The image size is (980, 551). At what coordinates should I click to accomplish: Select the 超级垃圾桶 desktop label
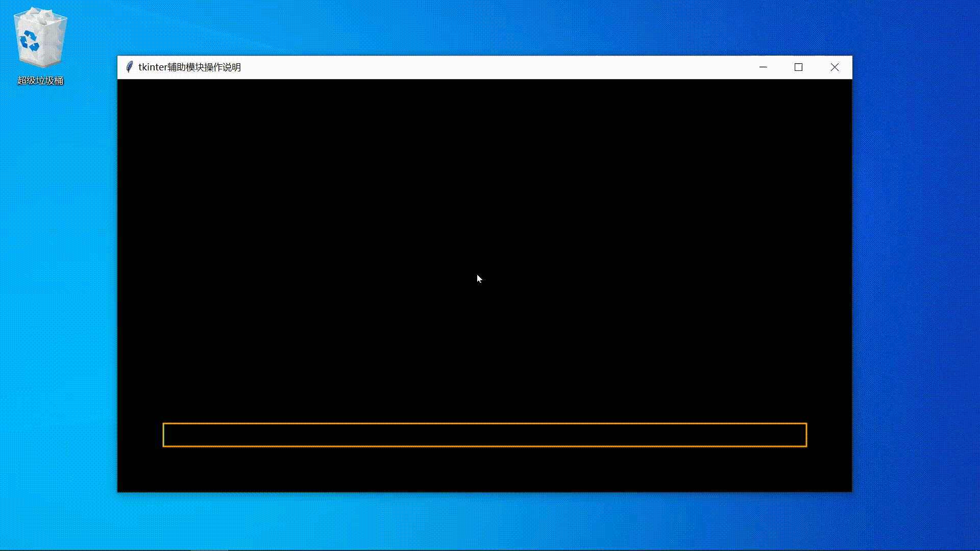(x=40, y=81)
